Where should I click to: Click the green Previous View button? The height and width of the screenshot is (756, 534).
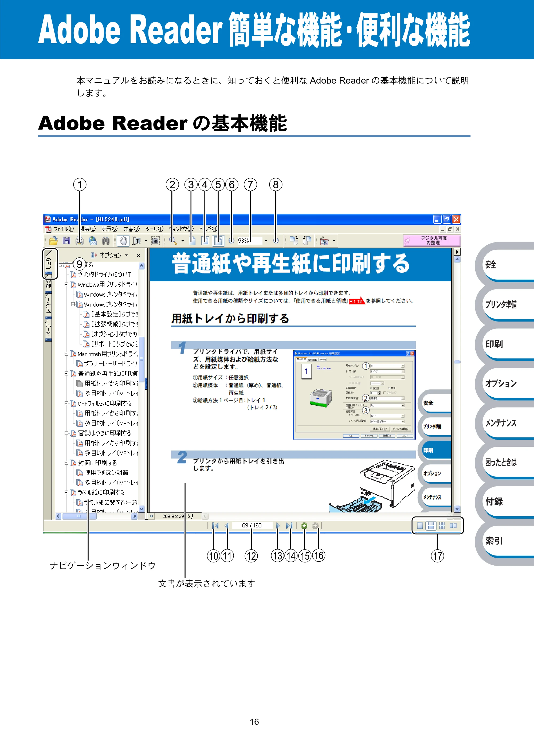[304, 526]
